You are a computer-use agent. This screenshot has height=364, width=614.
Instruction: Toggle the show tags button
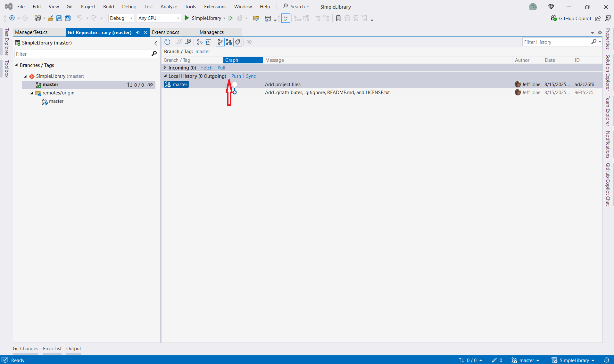click(x=237, y=42)
